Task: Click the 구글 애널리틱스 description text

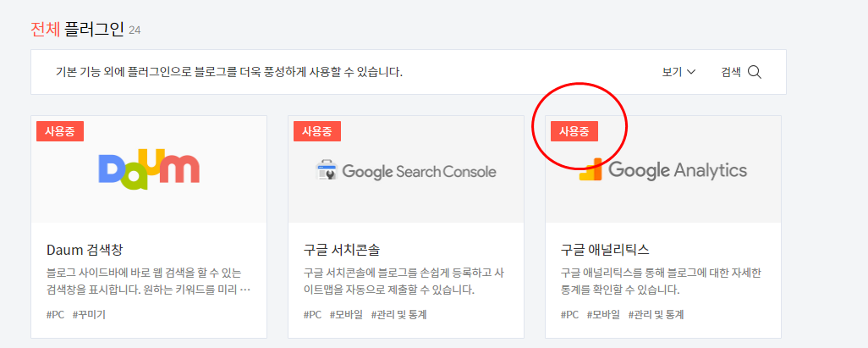Action: tap(662, 281)
